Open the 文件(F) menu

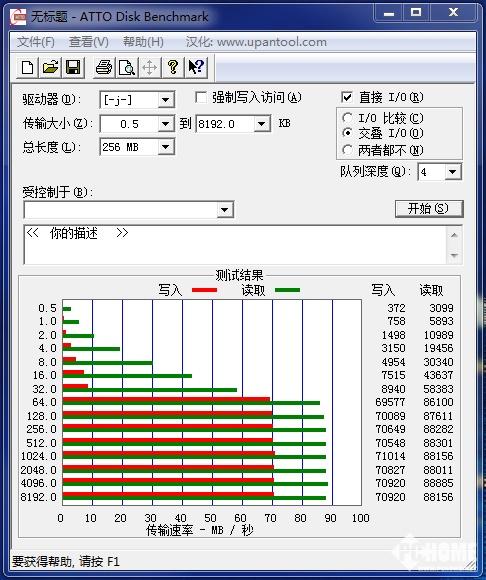coord(36,42)
